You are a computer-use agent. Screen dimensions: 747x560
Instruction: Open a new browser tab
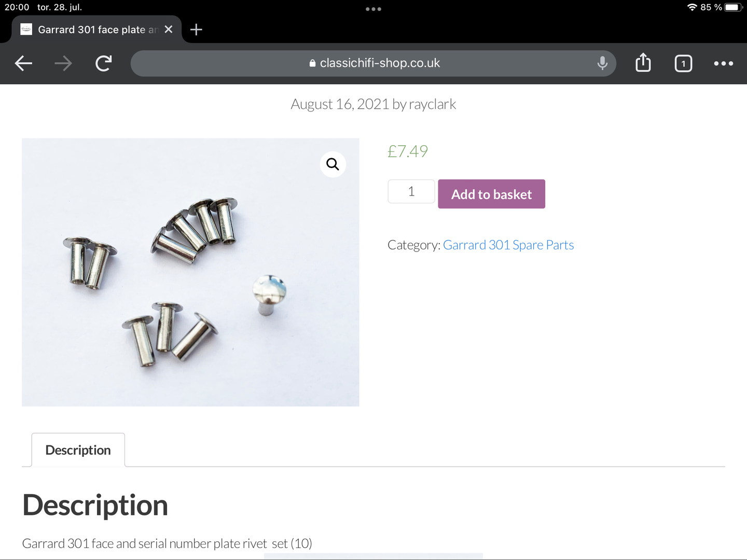[x=196, y=30]
